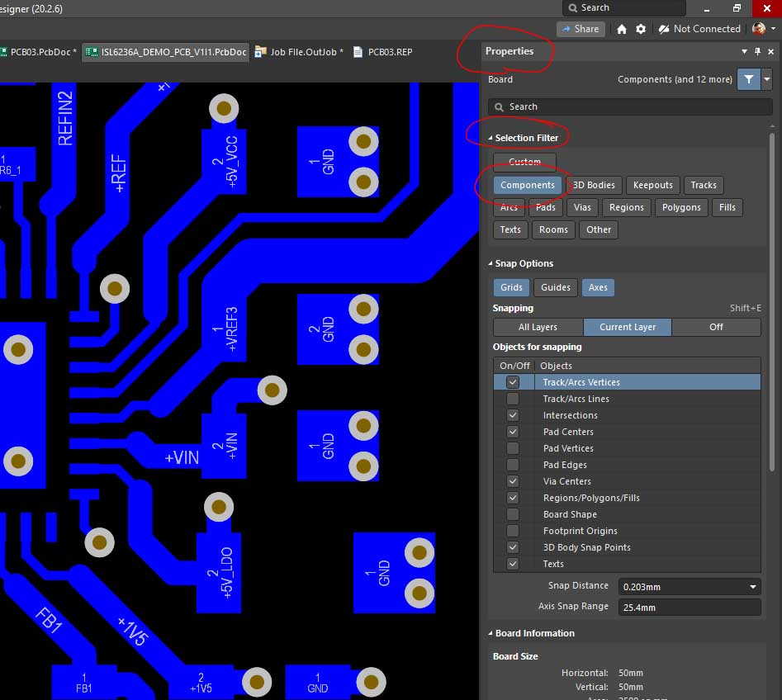The image size is (782, 700).
Task: Set snapping to All Layers
Action: (538, 327)
